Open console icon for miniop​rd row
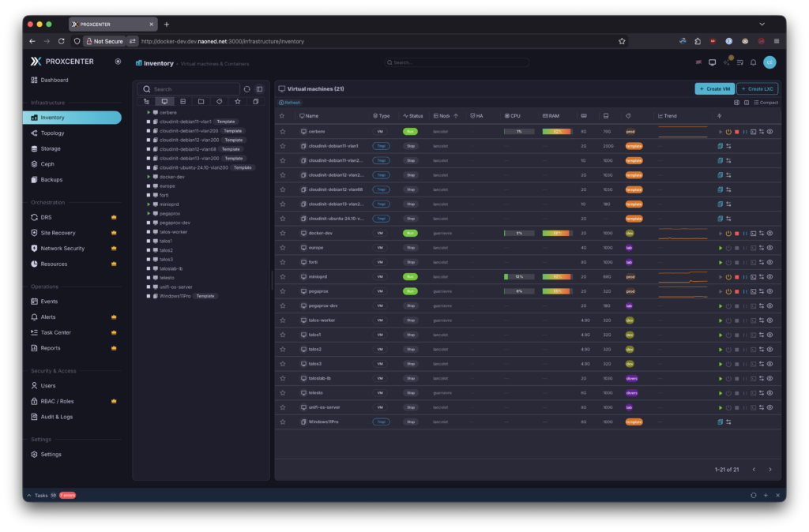Screen dimensions: 809x532 753,277
